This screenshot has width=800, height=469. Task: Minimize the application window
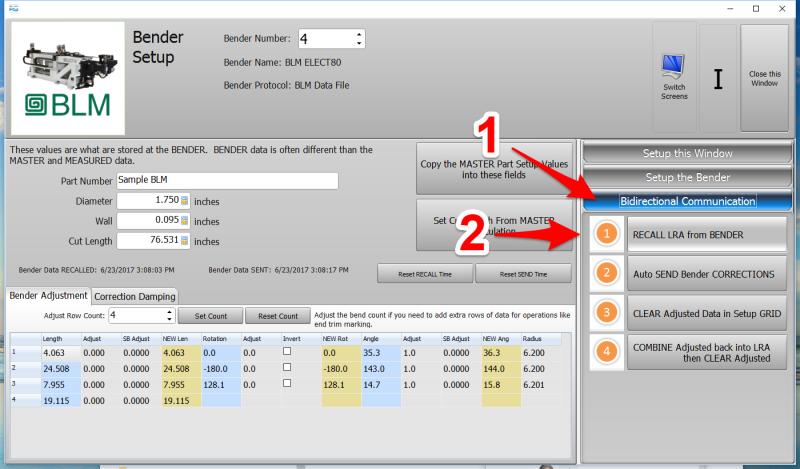[x=730, y=9]
